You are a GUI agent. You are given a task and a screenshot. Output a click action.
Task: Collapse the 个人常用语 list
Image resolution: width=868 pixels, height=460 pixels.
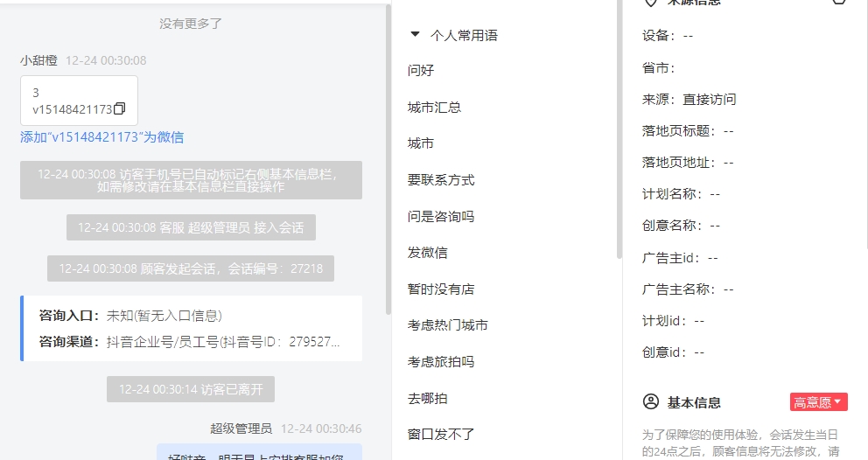(x=415, y=34)
